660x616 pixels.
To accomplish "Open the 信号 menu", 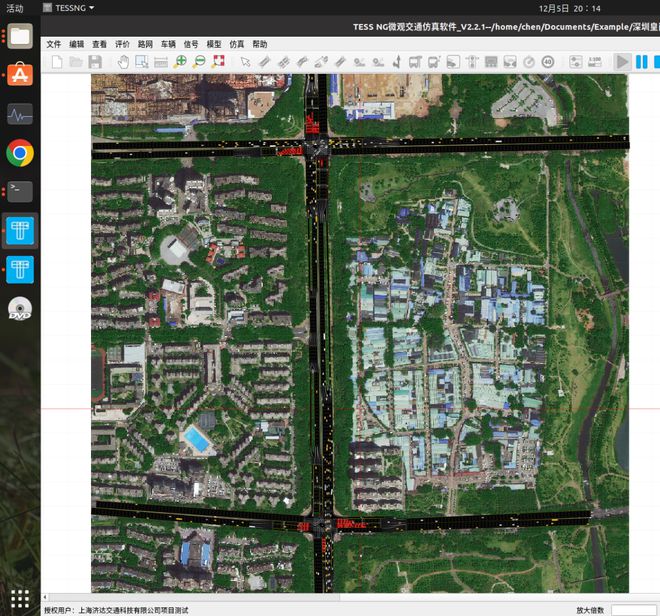I will pos(191,44).
